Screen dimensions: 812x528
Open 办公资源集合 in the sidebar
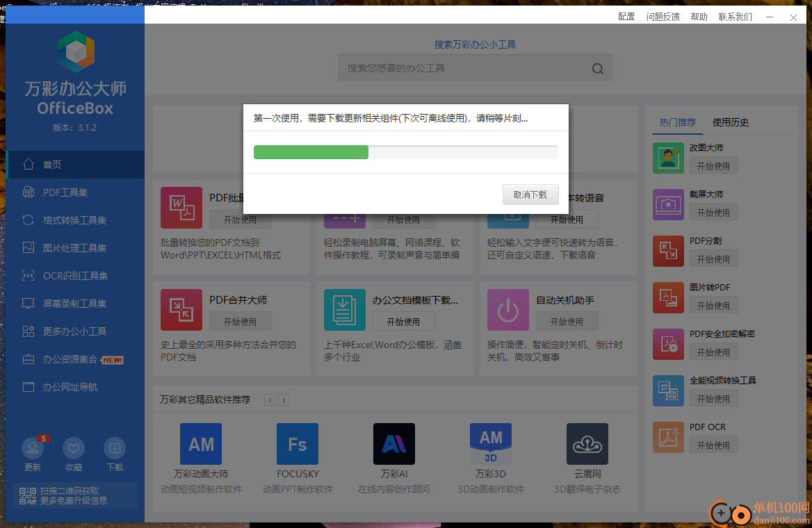76,359
